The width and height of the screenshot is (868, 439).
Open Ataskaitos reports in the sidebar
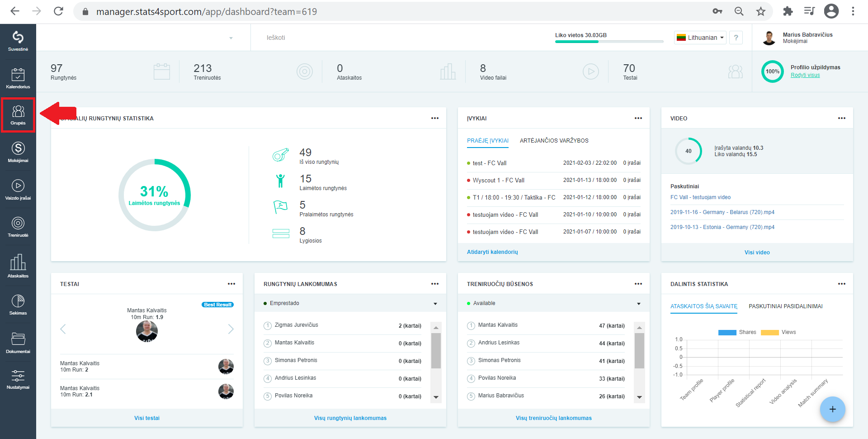(x=18, y=266)
